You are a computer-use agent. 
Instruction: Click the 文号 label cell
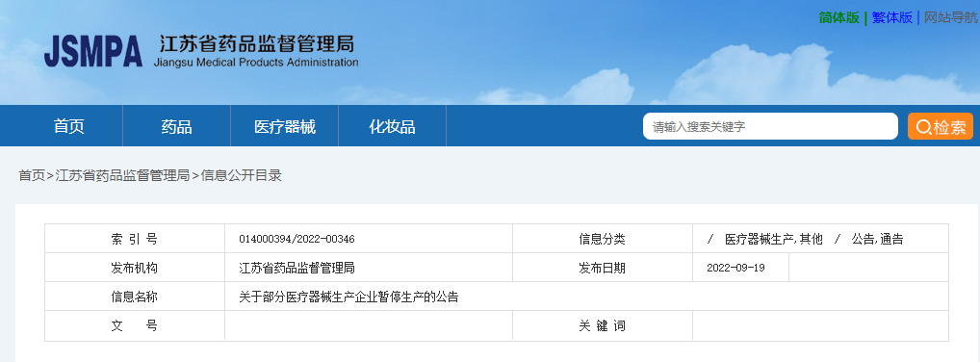click(x=135, y=325)
